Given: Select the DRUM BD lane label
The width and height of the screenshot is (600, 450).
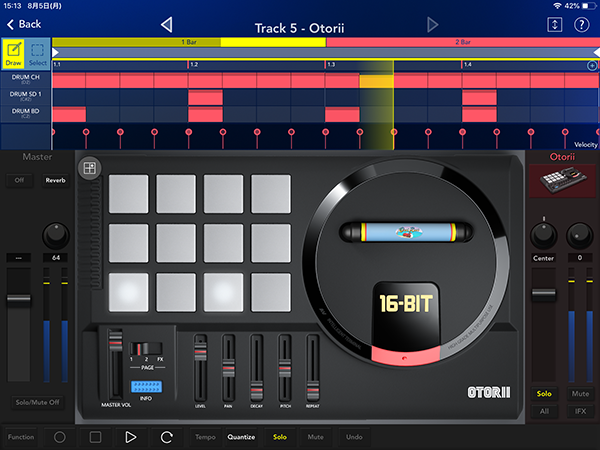Looking at the screenshot, I should pos(26,113).
